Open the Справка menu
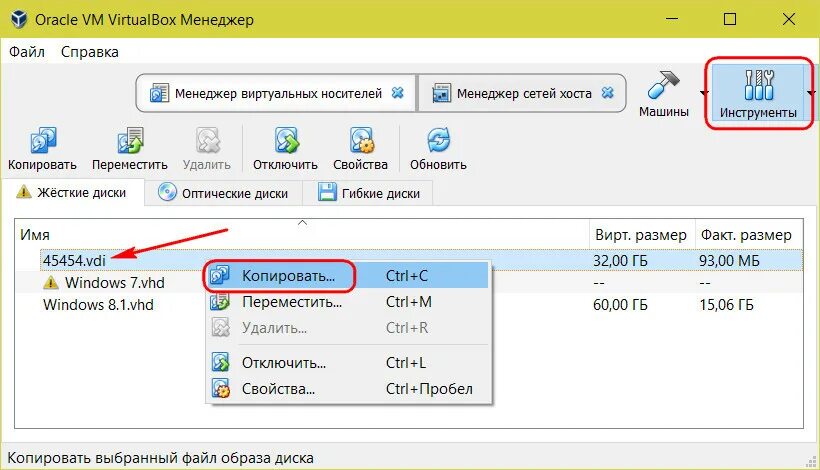Screen dimensions: 820x470 (x=89, y=52)
